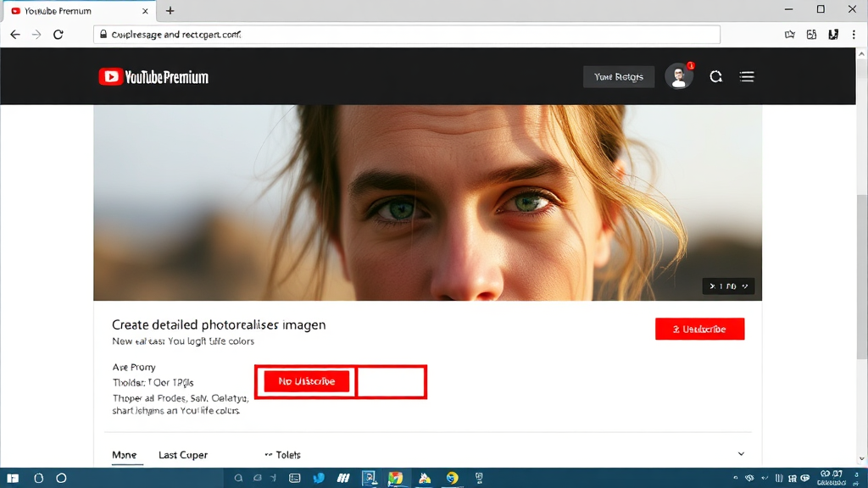This screenshot has height=488, width=868.
Task: Click the browser address bar
Action: click(407, 35)
